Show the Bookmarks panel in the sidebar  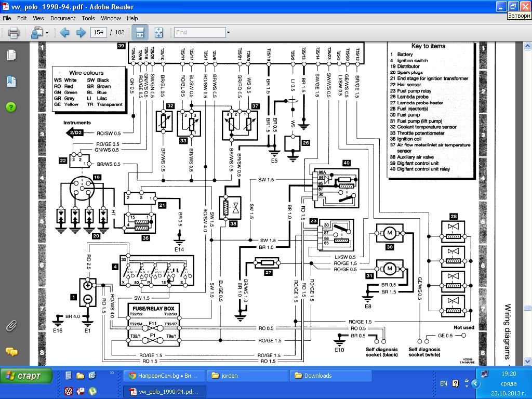tap(11, 81)
